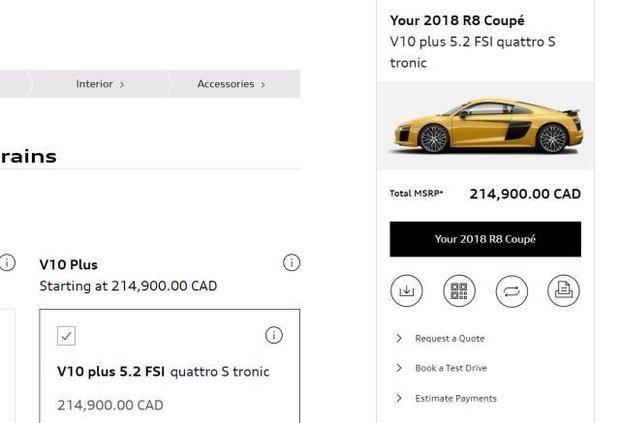Click the Your 2018 R8 Coupé button

click(x=485, y=239)
